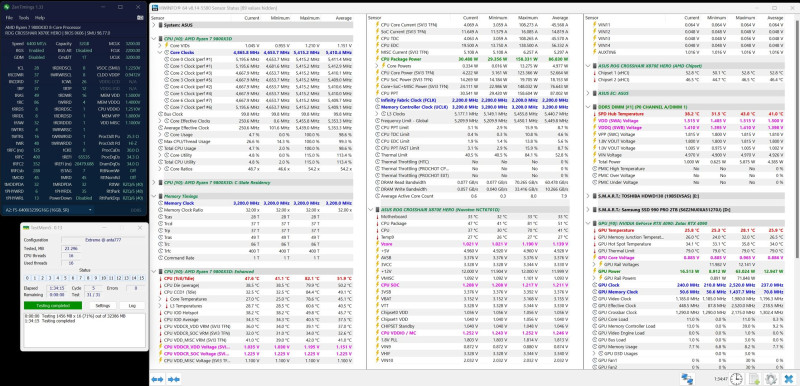Select GPU Memory Clock row

tap(689, 292)
